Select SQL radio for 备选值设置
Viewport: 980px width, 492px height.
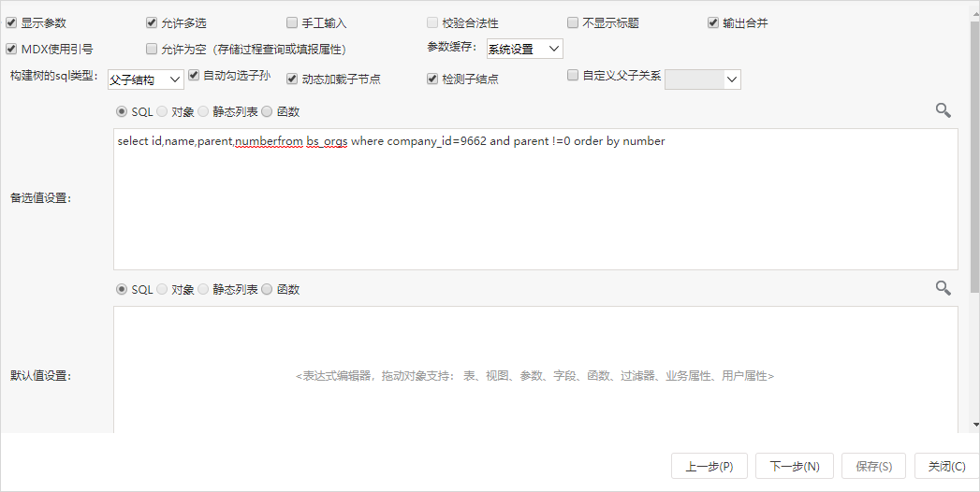(122, 111)
